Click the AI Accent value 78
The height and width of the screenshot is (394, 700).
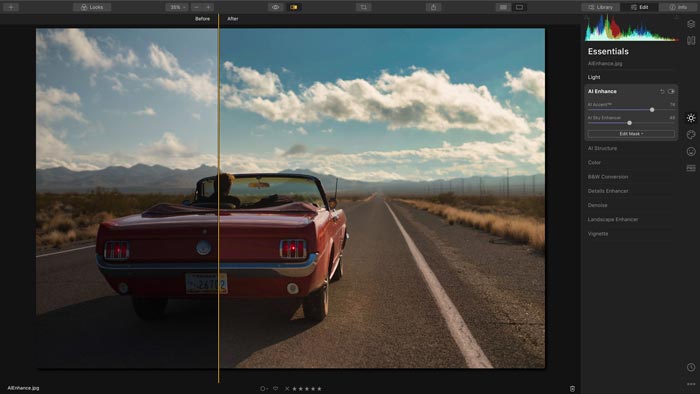(672, 104)
